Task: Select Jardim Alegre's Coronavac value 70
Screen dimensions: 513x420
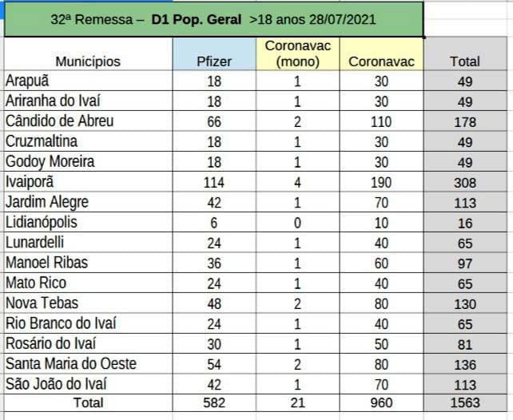Action: [381, 202]
